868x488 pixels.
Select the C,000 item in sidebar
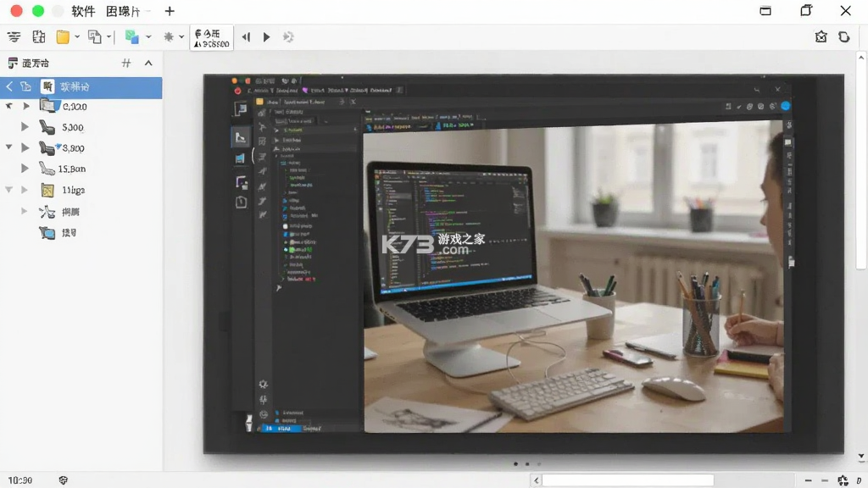coord(75,106)
